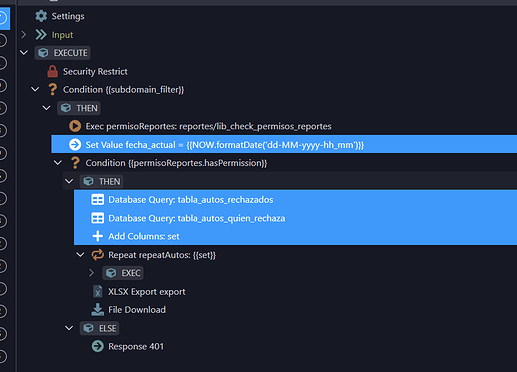Click the Settings gear icon
The width and height of the screenshot is (517, 372).
(41, 16)
